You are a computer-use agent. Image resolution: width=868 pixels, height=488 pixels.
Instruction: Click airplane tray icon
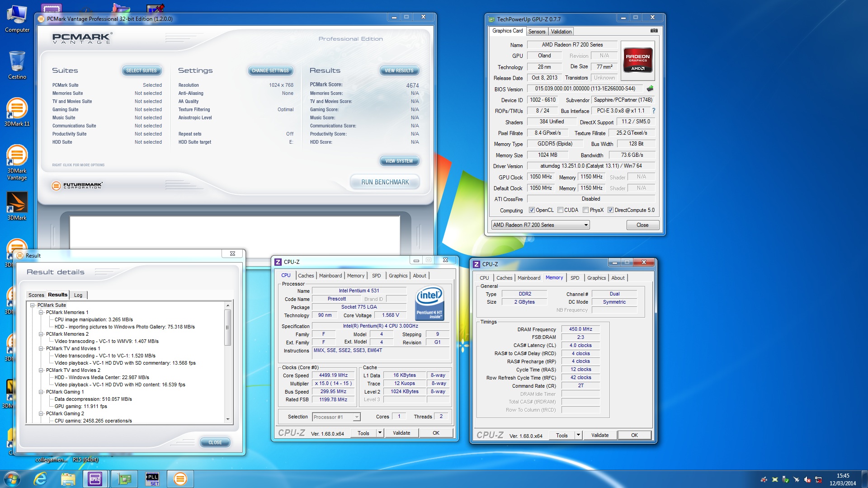click(796, 479)
